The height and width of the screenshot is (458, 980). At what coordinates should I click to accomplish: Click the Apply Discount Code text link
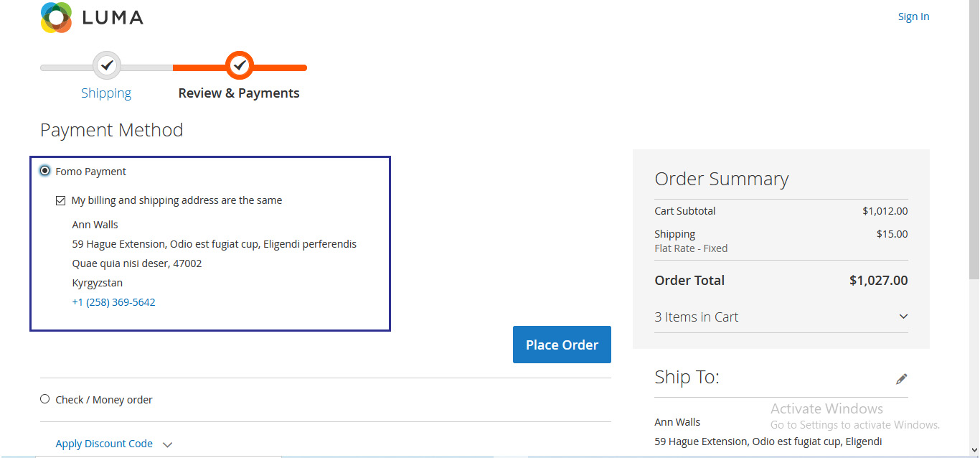104,444
